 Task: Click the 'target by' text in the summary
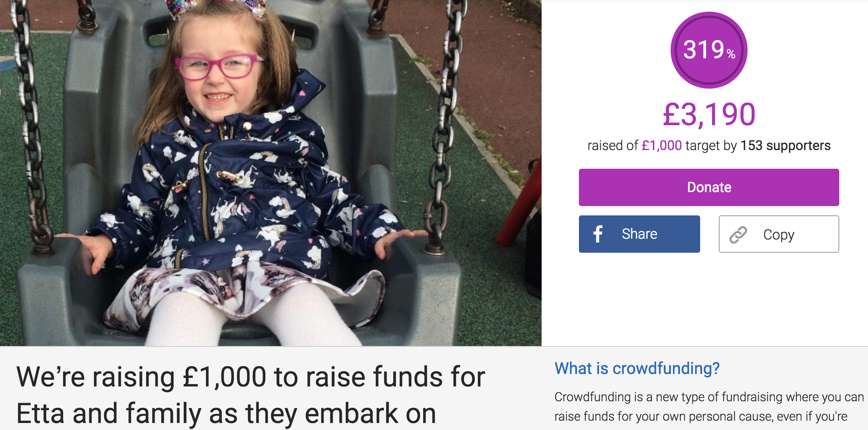click(x=711, y=146)
